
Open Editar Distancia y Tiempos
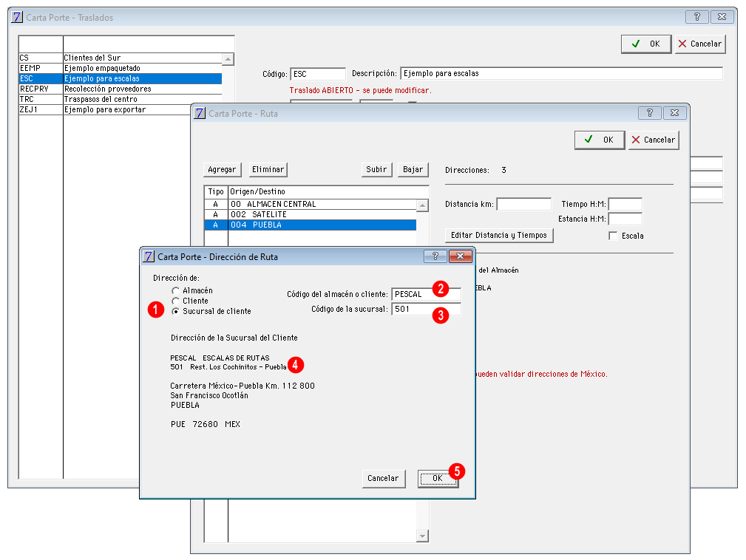pyautogui.click(x=499, y=236)
